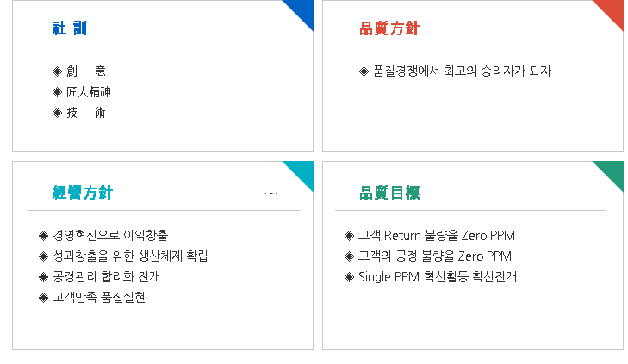628x364 pixels.
Task: Click the diamond bullet before 경영혁신으로 이익창출
Action: pyautogui.click(x=44, y=235)
